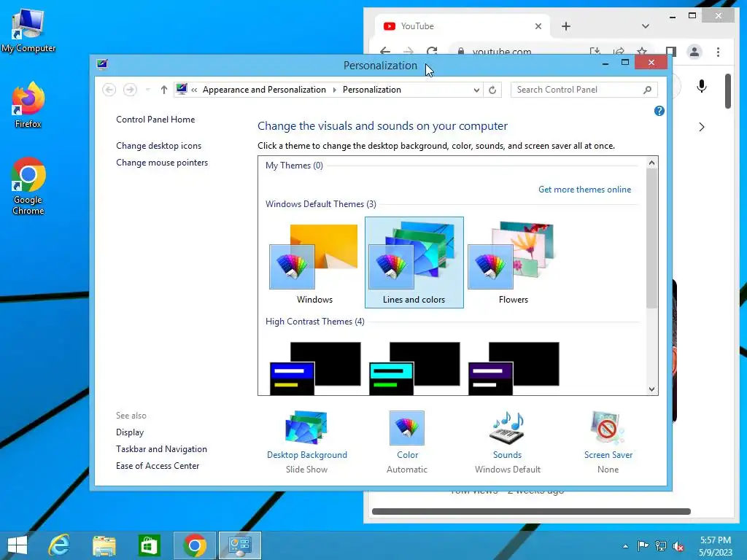
Task: Click Appearance and Personalization breadcrumb
Action: point(264,90)
